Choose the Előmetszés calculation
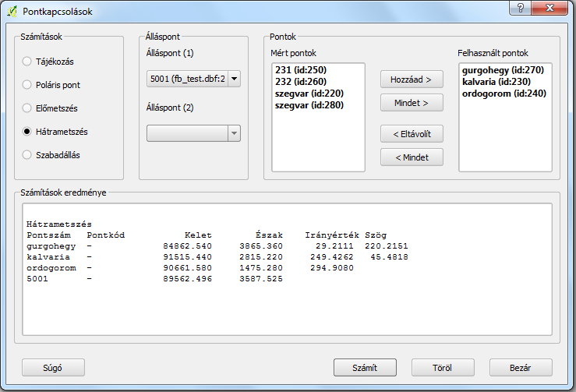Image resolution: width=576 pixels, height=392 pixels. (x=28, y=108)
